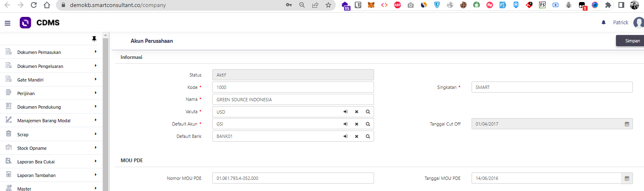The width and height of the screenshot is (644, 191).
Task: Bookmark this page with the star icon
Action: pyautogui.click(x=328, y=5)
